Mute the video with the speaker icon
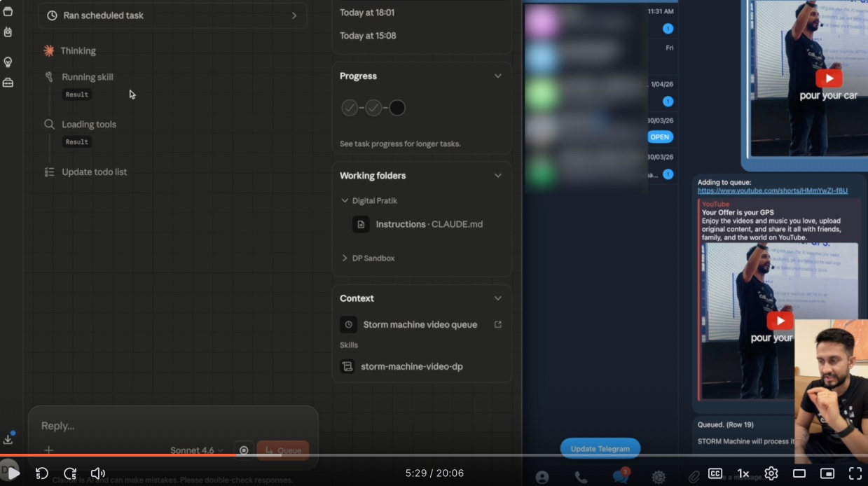This screenshot has width=868, height=486. (98, 473)
